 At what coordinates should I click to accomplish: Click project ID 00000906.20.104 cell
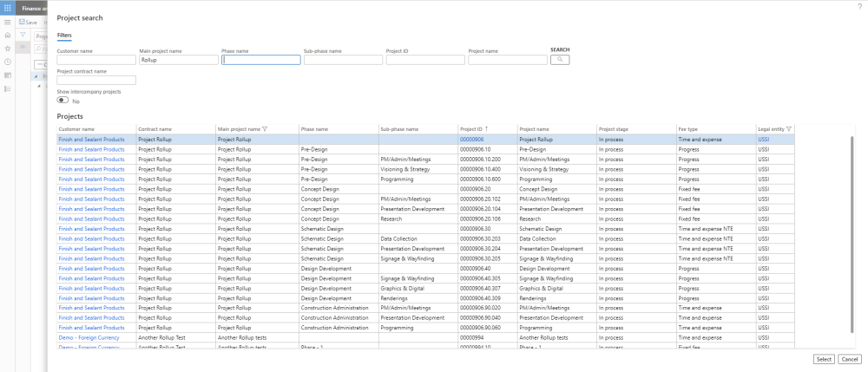click(x=488, y=209)
